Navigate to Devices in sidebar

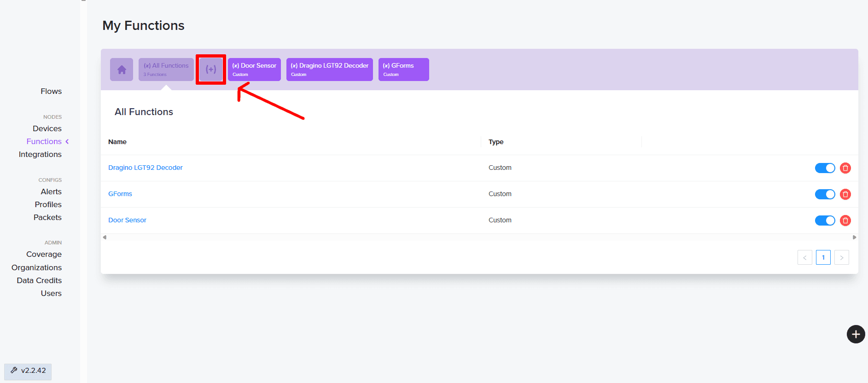pyautogui.click(x=47, y=128)
